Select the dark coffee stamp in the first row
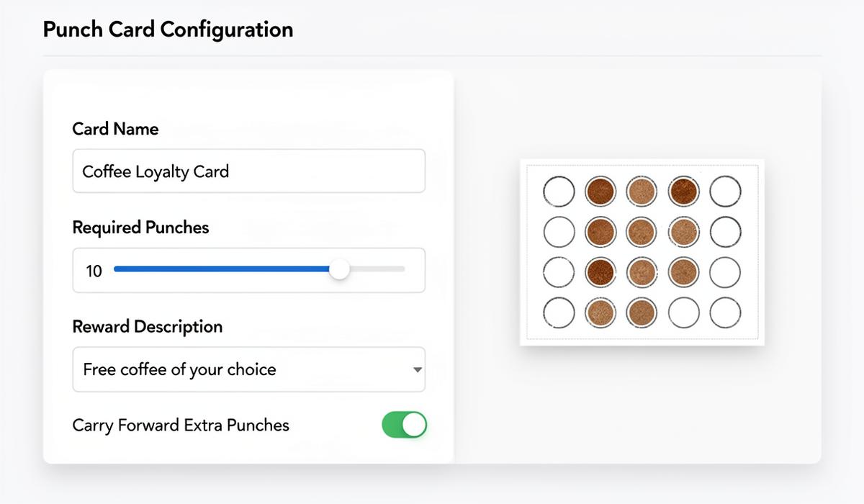This screenshot has height=504, width=864. coord(600,191)
